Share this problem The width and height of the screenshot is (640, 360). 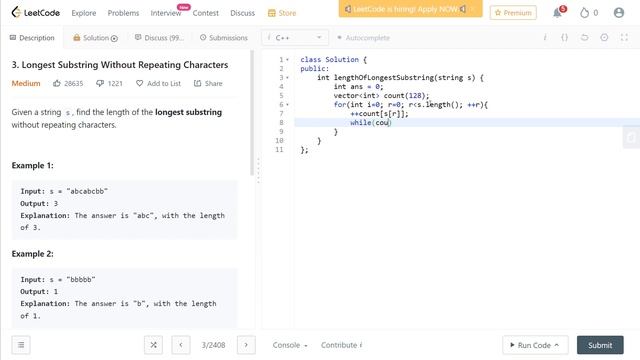(x=208, y=83)
